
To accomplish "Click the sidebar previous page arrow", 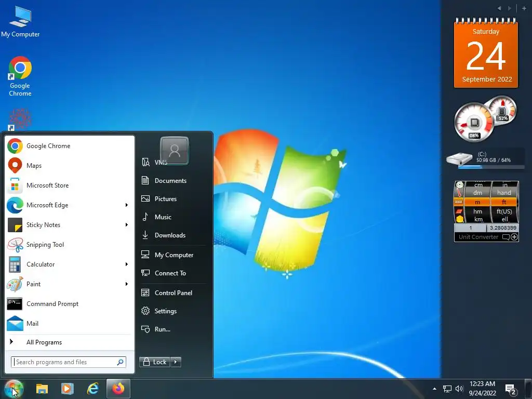I will coord(499,8).
